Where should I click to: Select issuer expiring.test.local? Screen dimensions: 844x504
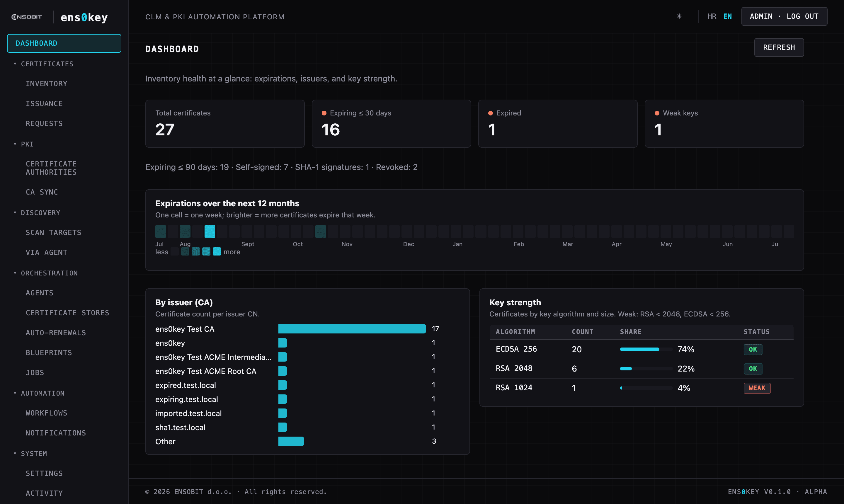(186, 399)
